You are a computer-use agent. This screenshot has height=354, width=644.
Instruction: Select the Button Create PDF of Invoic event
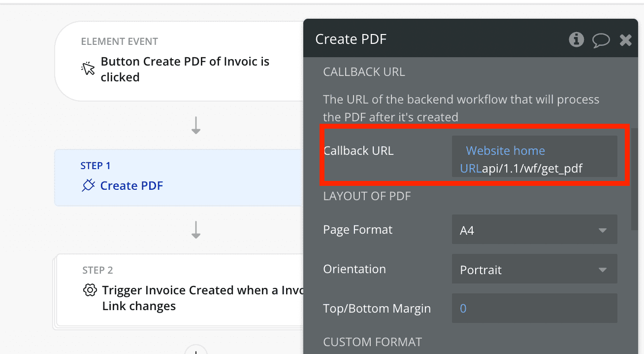click(x=185, y=69)
